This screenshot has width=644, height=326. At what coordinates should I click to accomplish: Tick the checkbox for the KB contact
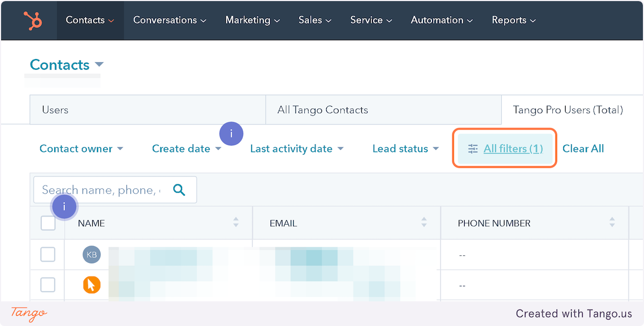click(x=48, y=255)
